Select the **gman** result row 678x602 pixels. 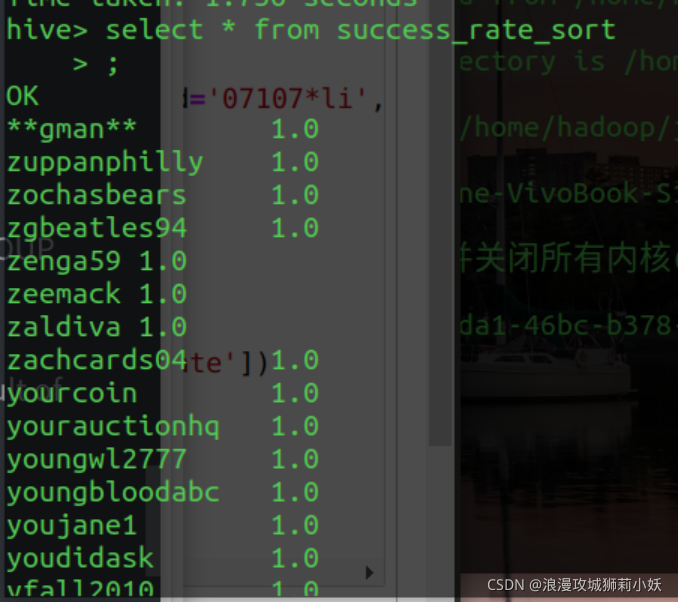[163, 129]
